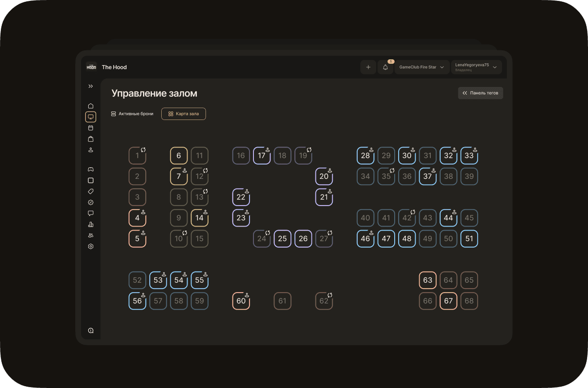Image resolution: width=588 pixels, height=388 pixels.
Task: Expand the sidebar with double chevron
Action: (x=91, y=86)
